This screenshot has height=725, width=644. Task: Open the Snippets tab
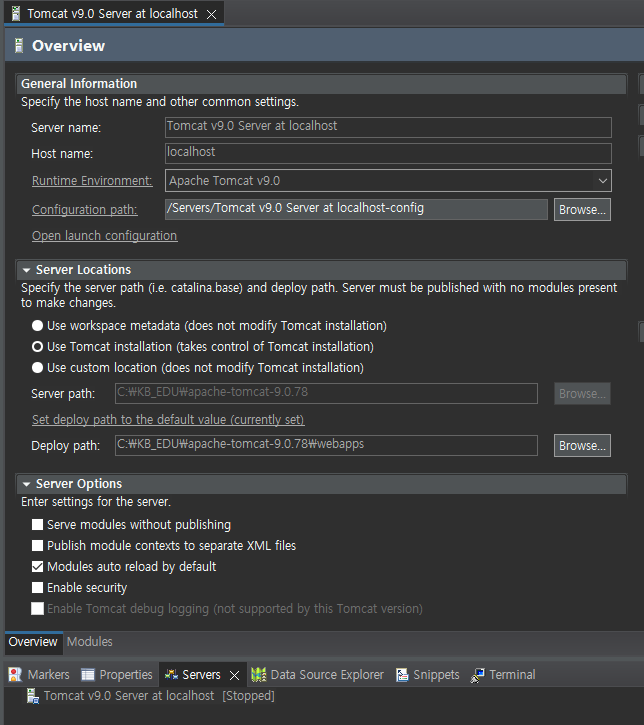pyautogui.click(x=428, y=675)
